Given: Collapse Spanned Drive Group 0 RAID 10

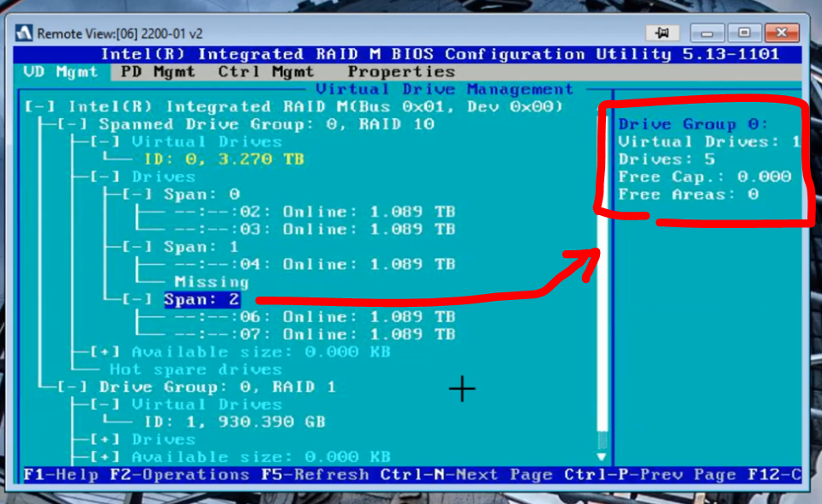Looking at the screenshot, I should [x=72, y=124].
